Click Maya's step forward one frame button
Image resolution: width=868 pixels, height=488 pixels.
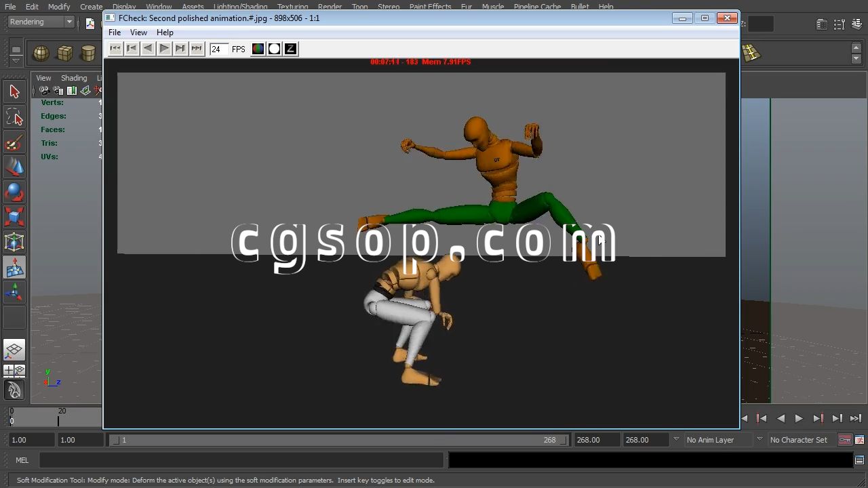pyautogui.click(x=837, y=419)
